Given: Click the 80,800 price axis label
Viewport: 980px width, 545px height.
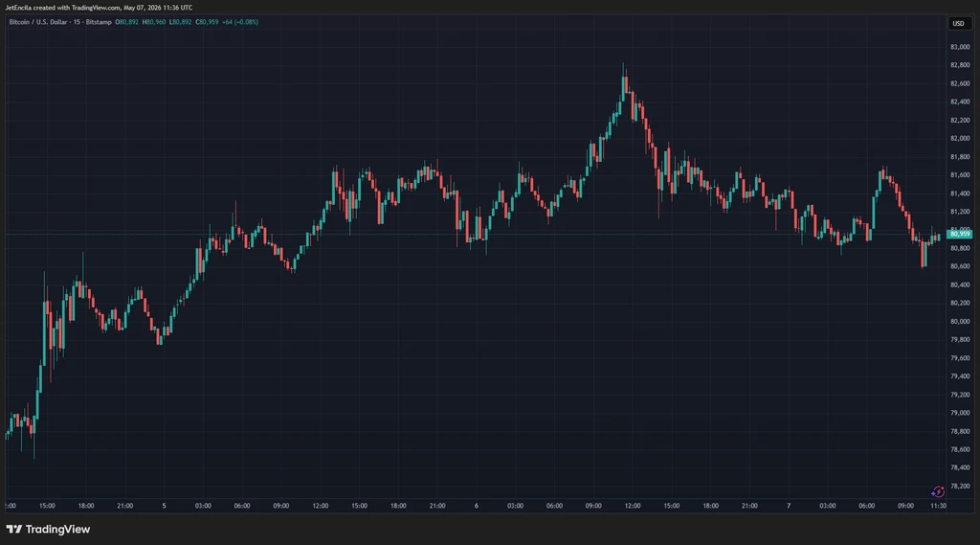Looking at the screenshot, I should pyautogui.click(x=960, y=248).
